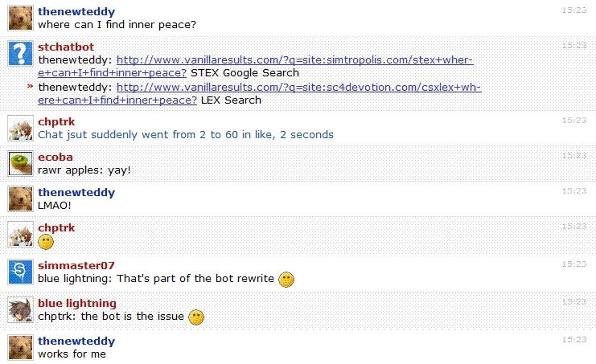Image resolution: width=596 pixels, height=364 pixels.
Task: Click the simmaster07 username
Action: (x=76, y=266)
